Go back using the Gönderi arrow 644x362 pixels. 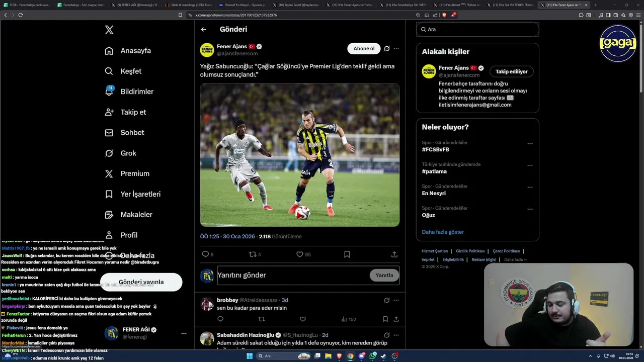[x=204, y=30]
